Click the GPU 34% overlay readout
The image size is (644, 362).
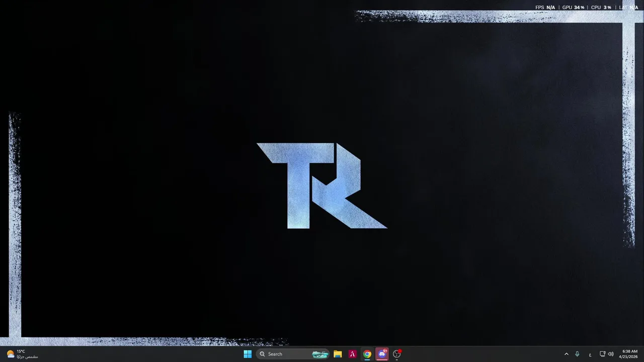[x=573, y=8]
